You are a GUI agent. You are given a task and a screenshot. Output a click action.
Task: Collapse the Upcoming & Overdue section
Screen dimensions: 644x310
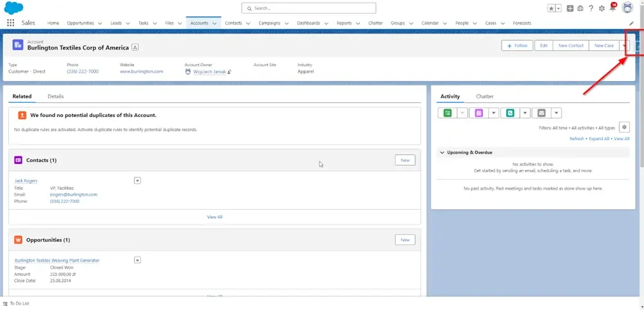pos(442,152)
